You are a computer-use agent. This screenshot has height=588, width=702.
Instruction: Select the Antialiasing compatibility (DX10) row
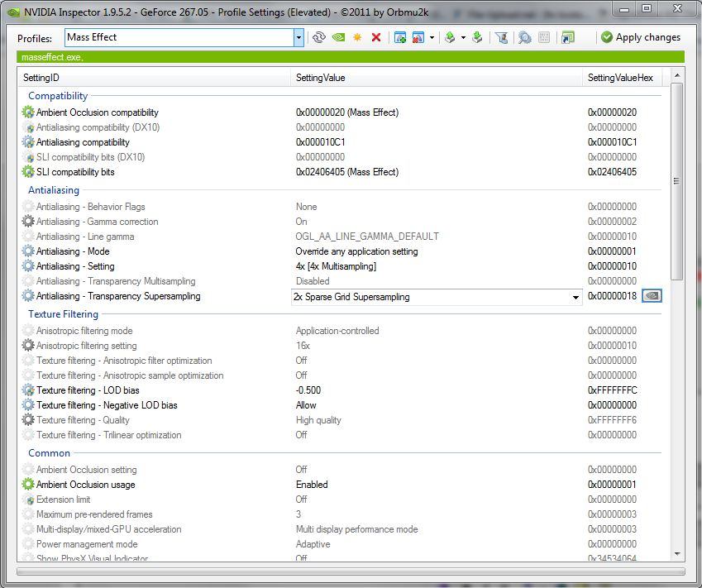pos(341,127)
